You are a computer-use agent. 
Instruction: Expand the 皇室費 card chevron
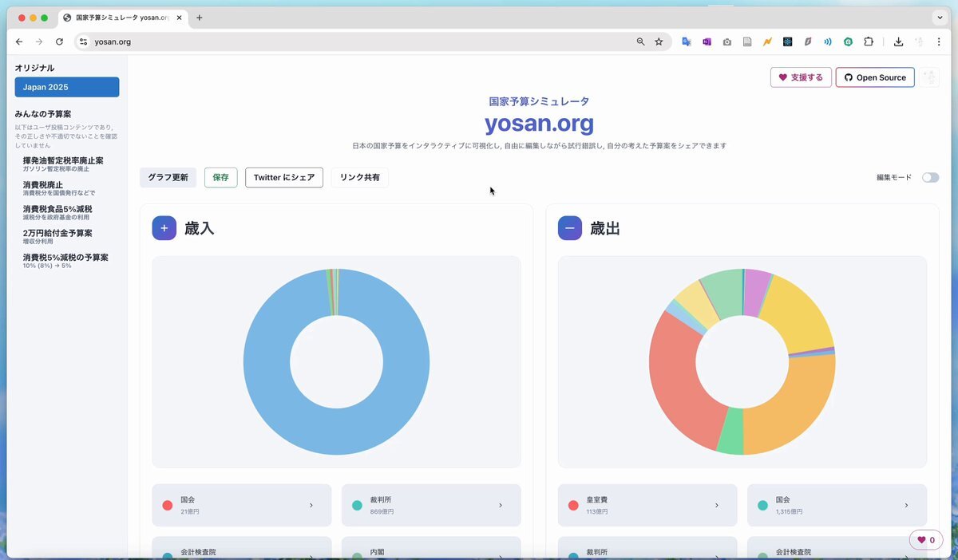[x=717, y=505]
